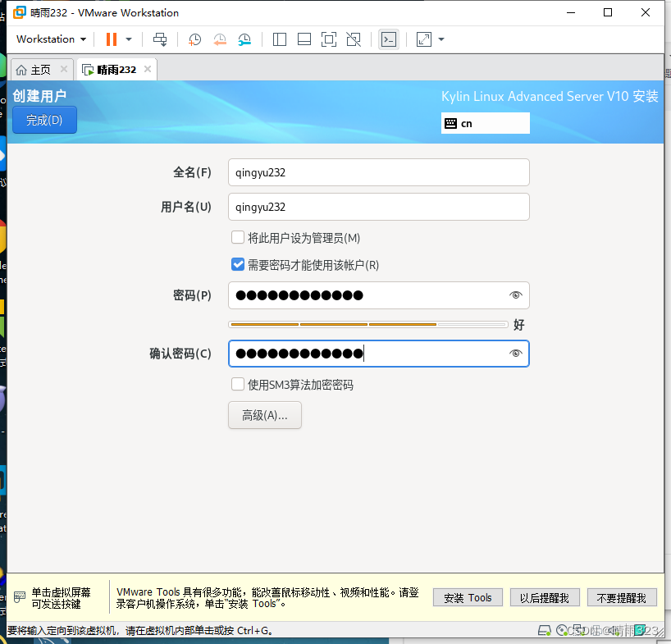Close the 晴雨232 tab
Screen dimensions: 671x644
pos(148,69)
